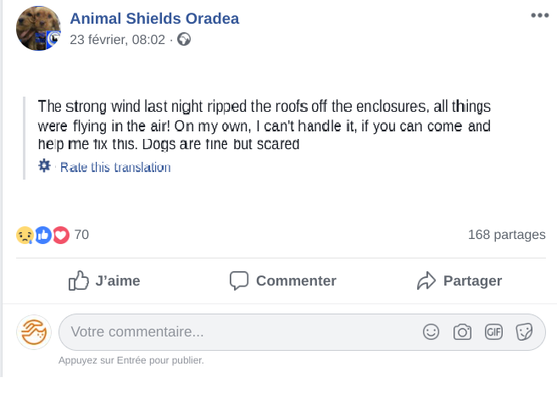The width and height of the screenshot is (557, 400).
Task: View the sad reaction emoji list
Action: 25,235
